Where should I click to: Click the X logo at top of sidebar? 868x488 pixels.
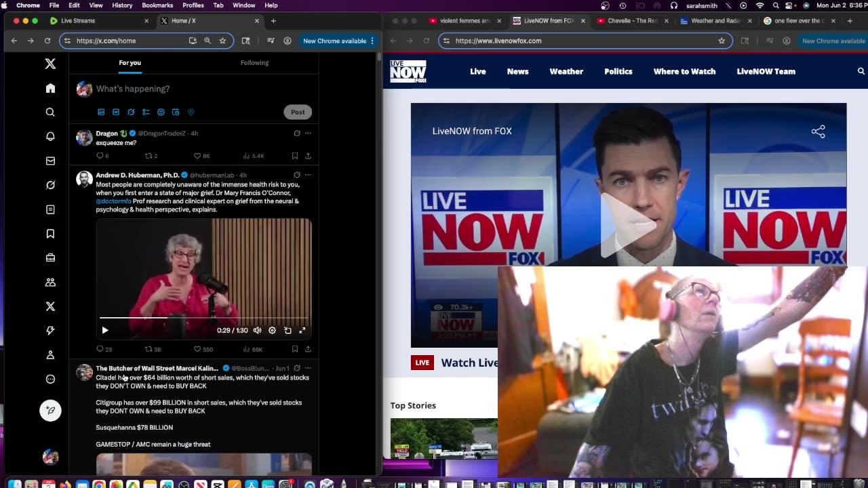coord(50,64)
